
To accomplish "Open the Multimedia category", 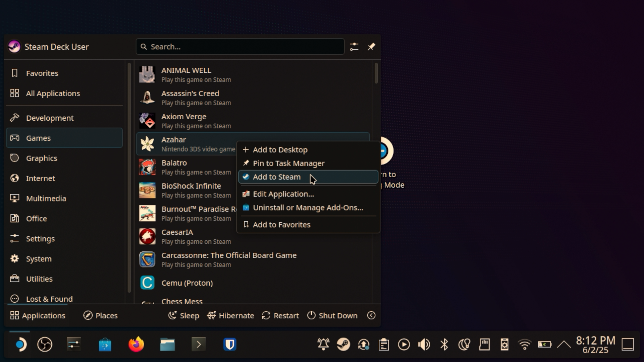I will tap(64, 198).
